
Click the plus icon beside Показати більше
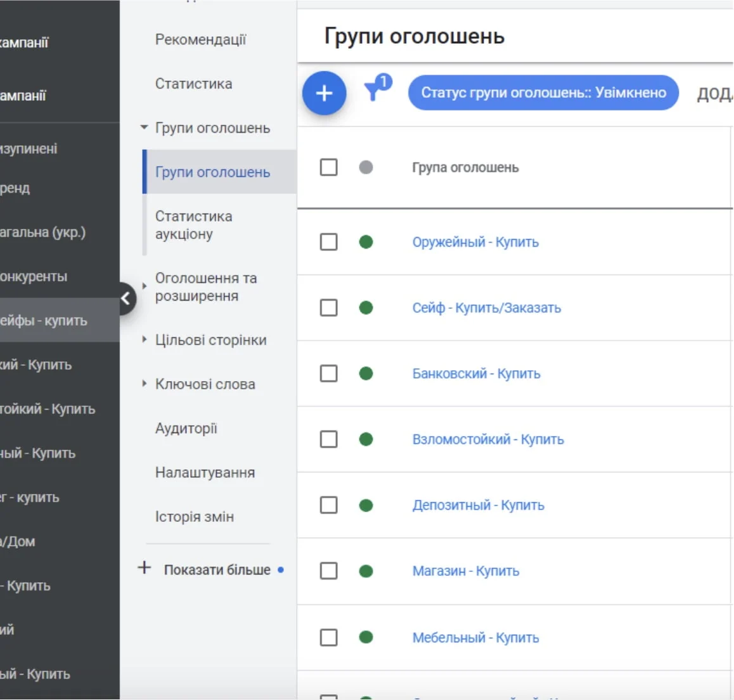pyautogui.click(x=144, y=568)
